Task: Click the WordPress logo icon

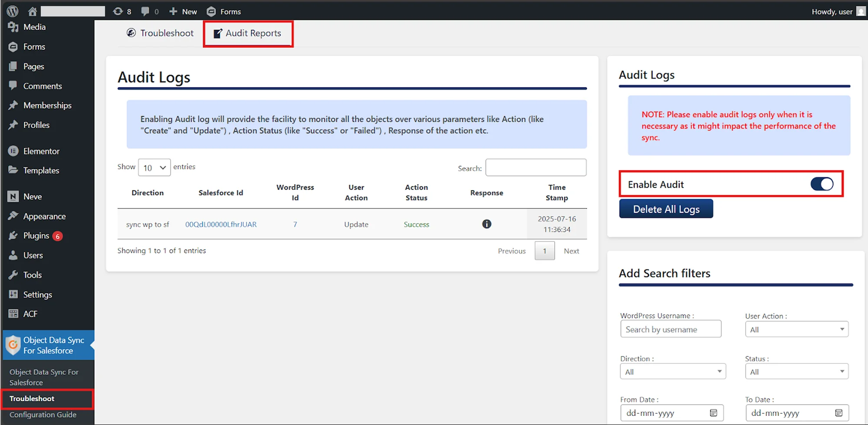Action: point(13,11)
